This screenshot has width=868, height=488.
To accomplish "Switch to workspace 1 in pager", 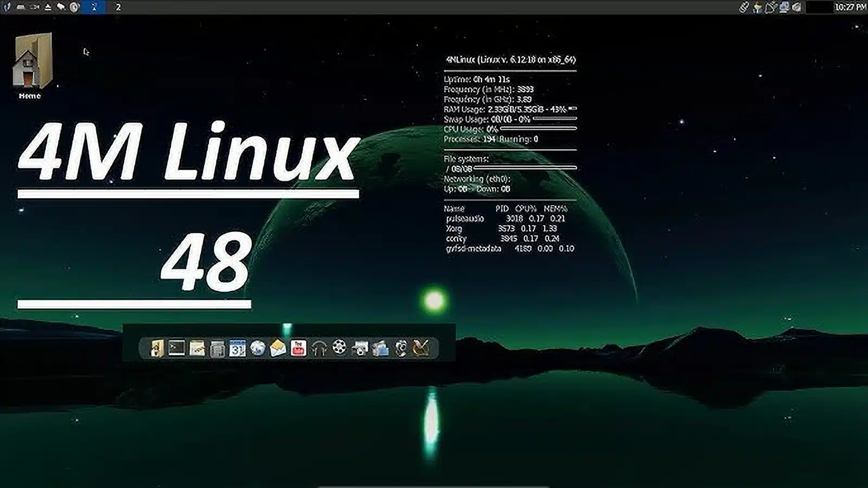I will point(94,7).
